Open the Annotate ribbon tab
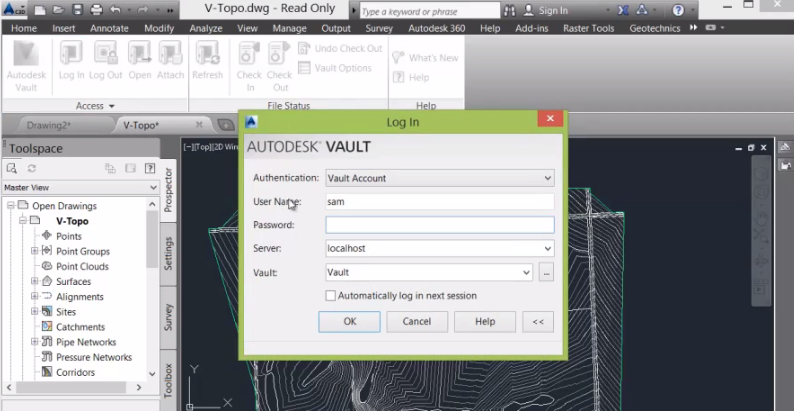Screen dimensions: 794x411 click(109, 28)
